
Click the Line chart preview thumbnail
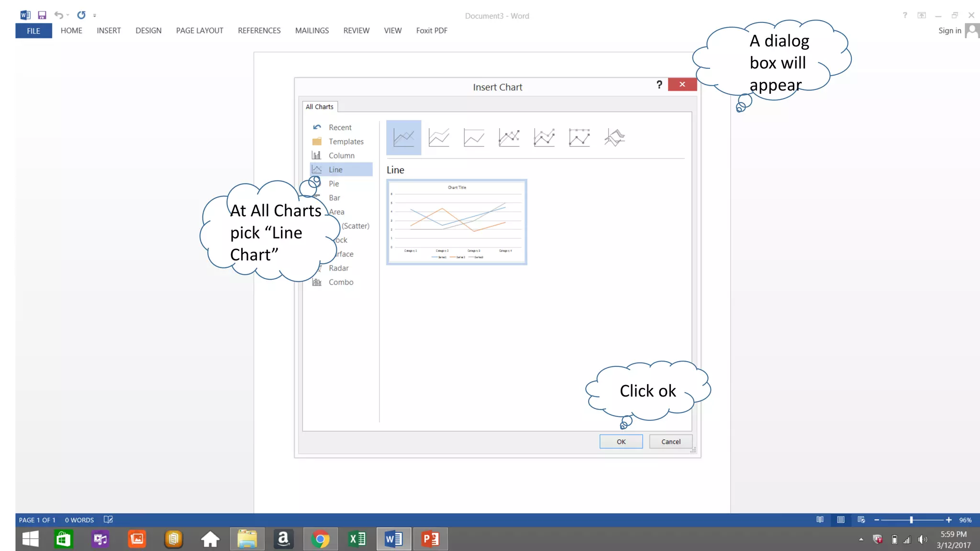point(457,222)
